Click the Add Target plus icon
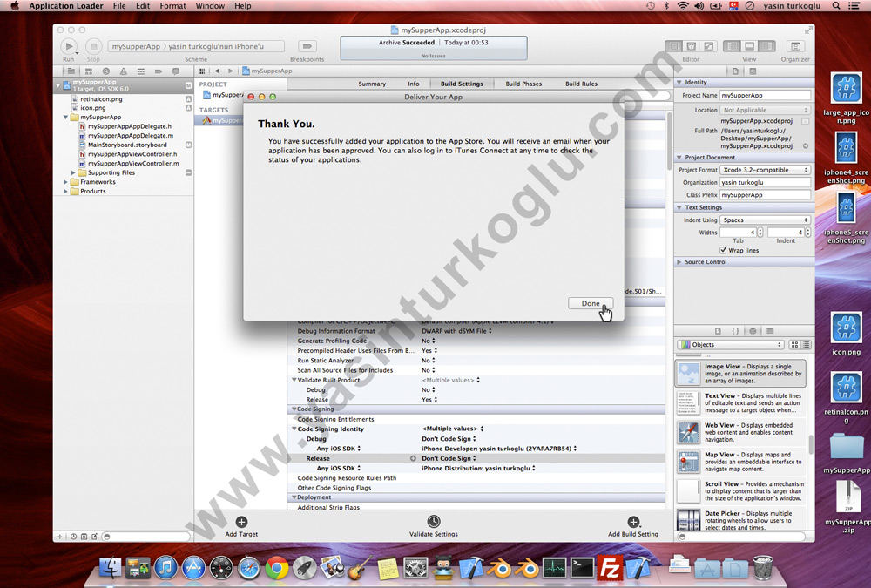The width and height of the screenshot is (871, 588). tap(241, 522)
